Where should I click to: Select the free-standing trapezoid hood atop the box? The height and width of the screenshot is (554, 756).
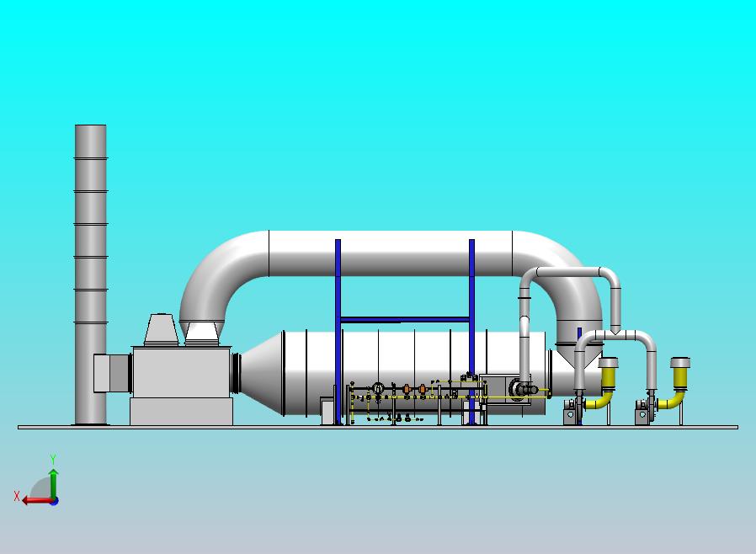[x=161, y=329]
